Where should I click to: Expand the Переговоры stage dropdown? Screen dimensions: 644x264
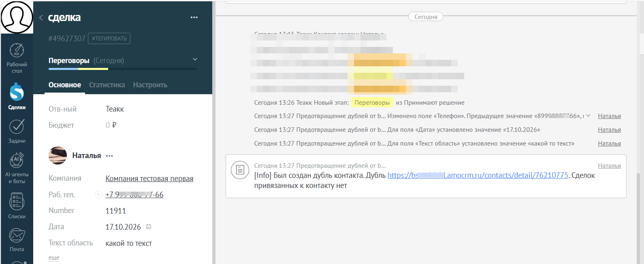[195, 59]
